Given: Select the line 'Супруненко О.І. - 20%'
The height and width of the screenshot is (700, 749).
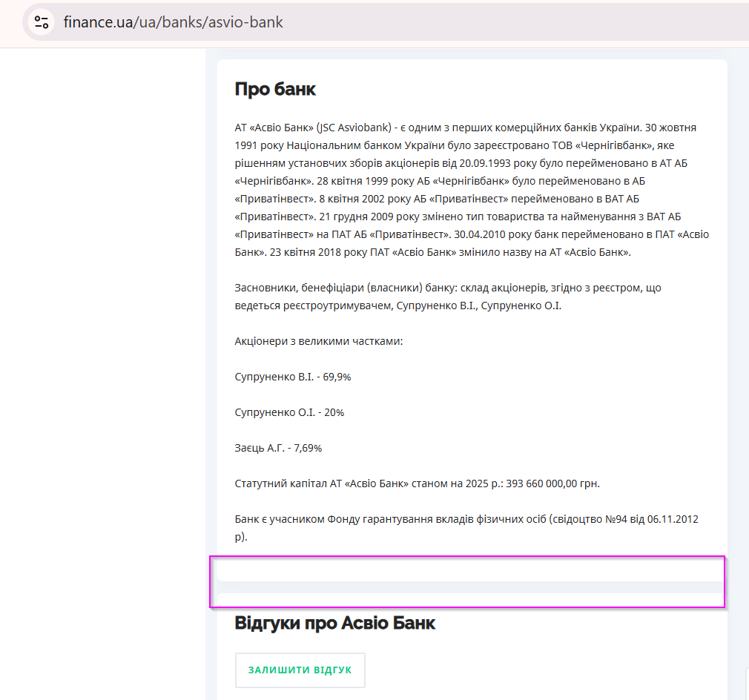Looking at the screenshot, I should [x=289, y=412].
